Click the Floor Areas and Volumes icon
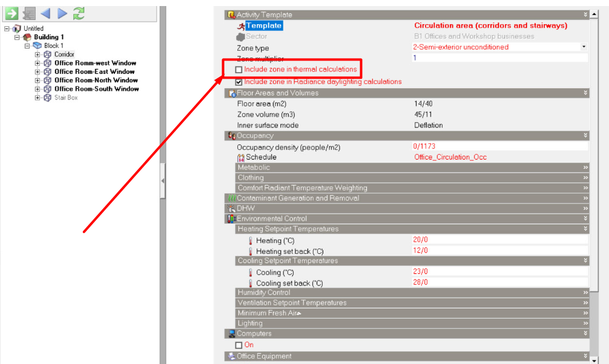Image resolution: width=609 pixels, height=364 pixels. tap(232, 93)
